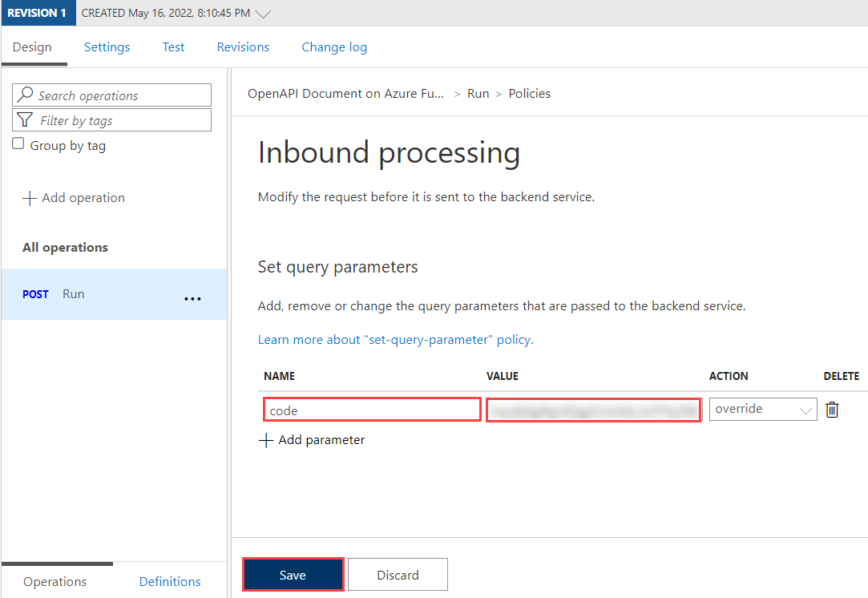Click the DELETE column header

point(842,376)
